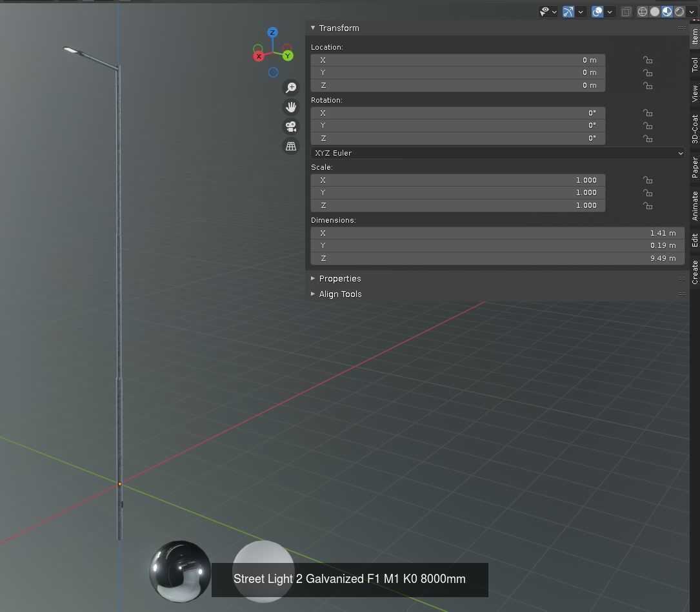700x612 pixels.
Task: Switch to the Paper sidebar tab
Action: 695,167
